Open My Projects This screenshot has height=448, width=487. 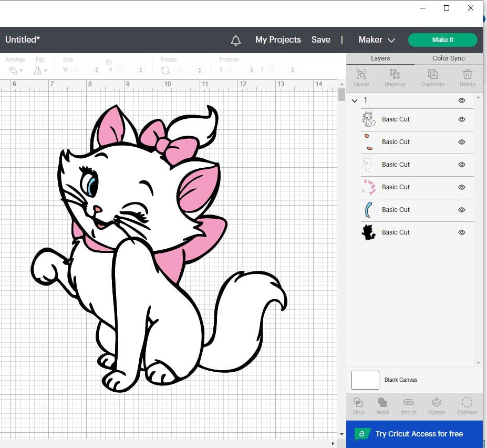[x=278, y=40]
